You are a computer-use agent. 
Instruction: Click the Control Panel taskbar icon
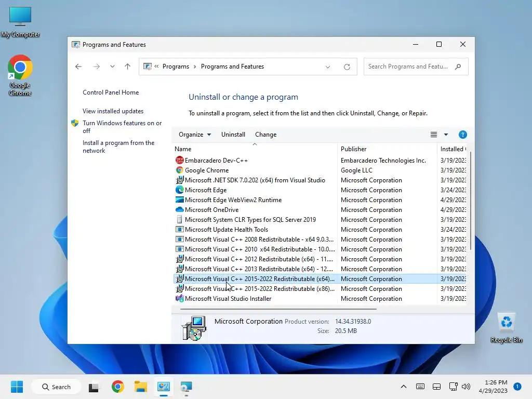pyautogui.click(x=164, y=387)
